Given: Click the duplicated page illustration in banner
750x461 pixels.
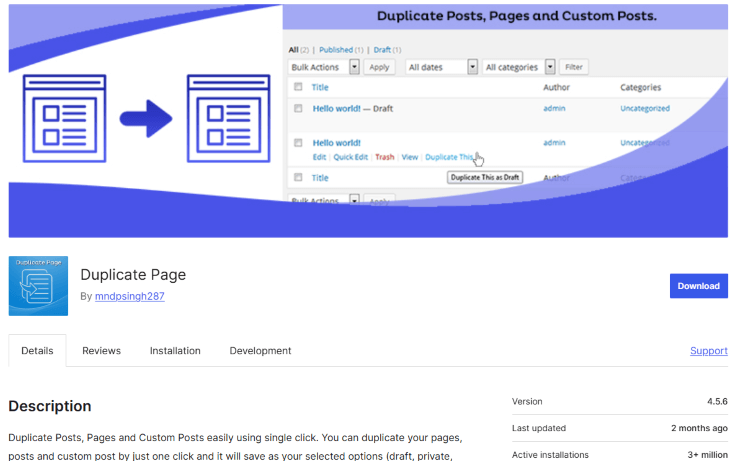Looking at the screenshot, I should 229,119.
